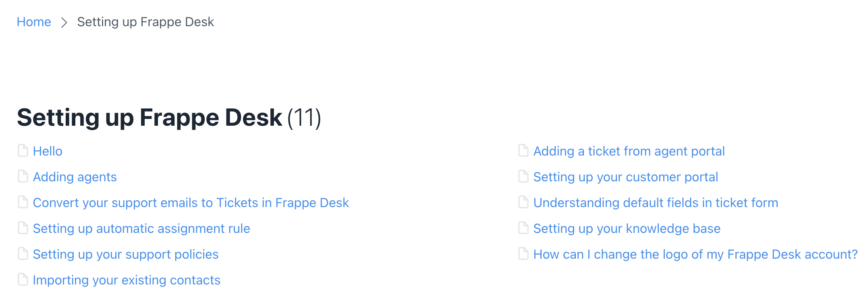
Task: Click the document icon next to Hello
Action: point(23,151)
